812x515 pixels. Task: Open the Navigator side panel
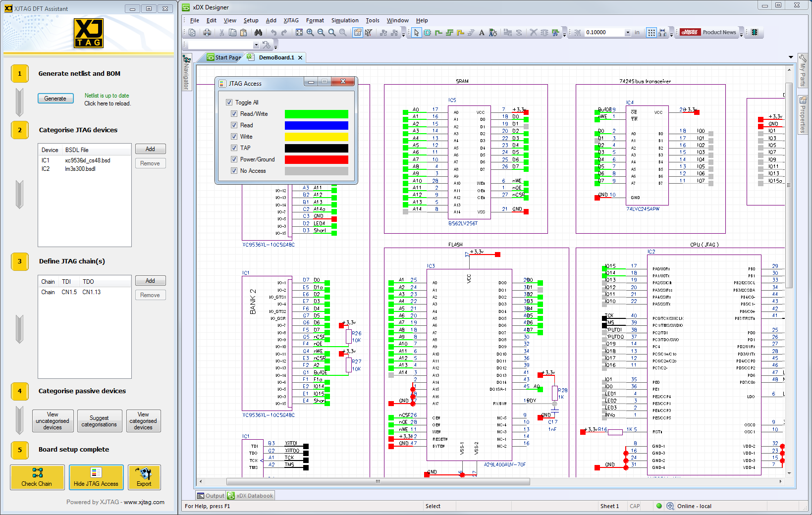[x=187, y=73]
